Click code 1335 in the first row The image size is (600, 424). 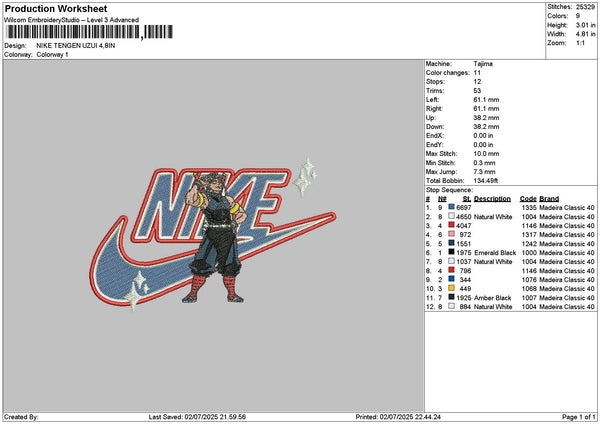tap(529, 208)
